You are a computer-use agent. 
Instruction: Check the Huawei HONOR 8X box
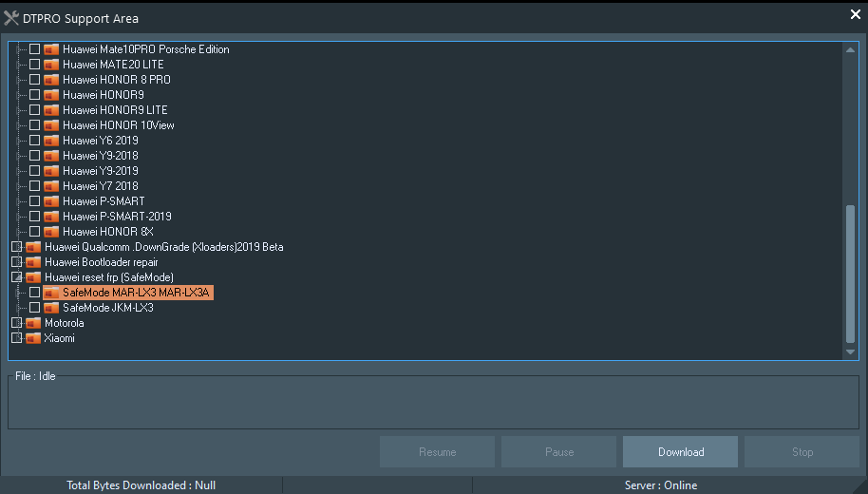34,232
